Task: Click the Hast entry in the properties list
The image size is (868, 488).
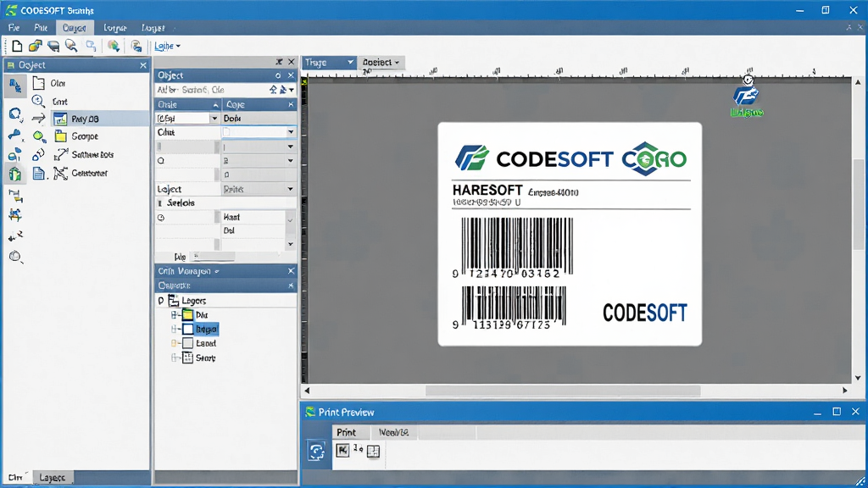Action: tap(231, 218)
